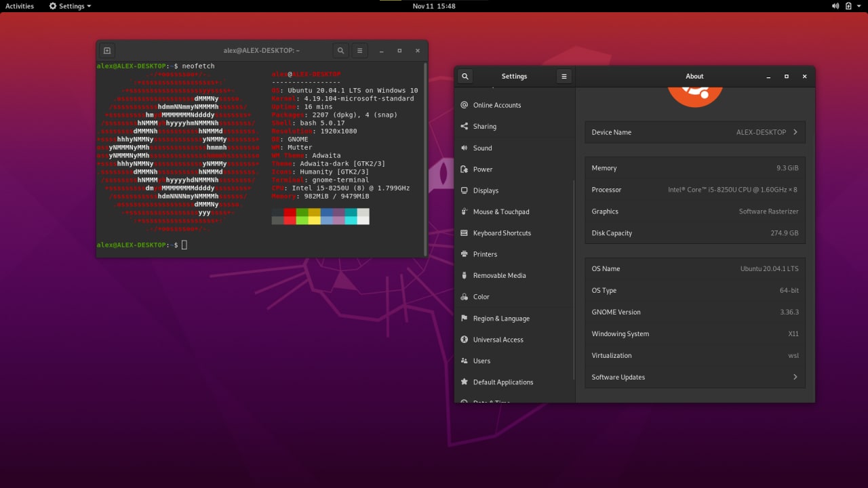Click the 'WM: Mutter' line in terminal
This screenshot has width=868, height=488.
click(x=292, y=147)
